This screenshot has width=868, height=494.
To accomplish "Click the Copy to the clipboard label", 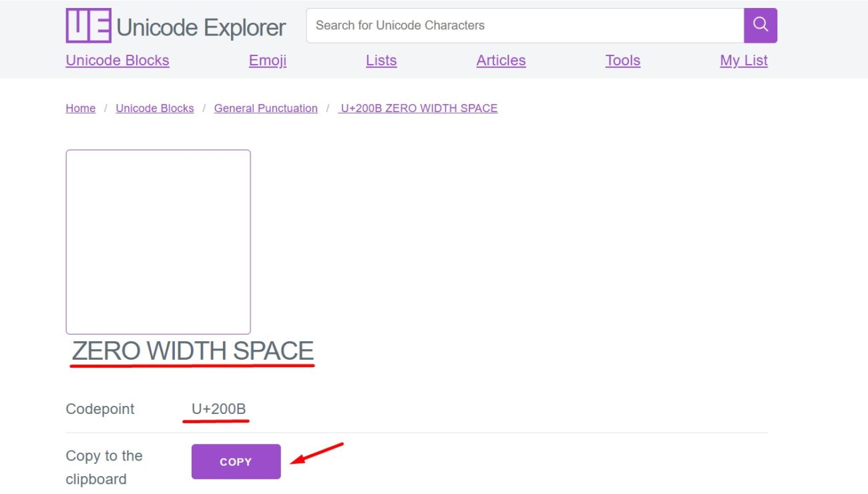I will click(104, 467).
